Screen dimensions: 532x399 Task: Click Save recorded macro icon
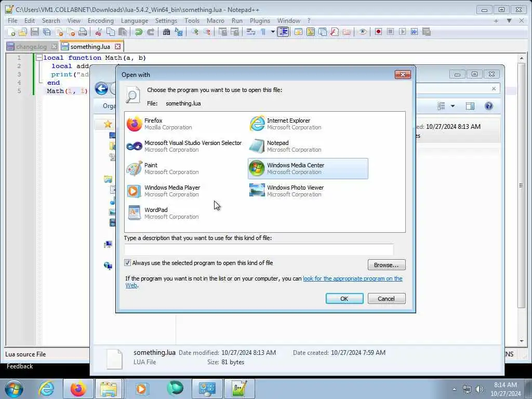[427, 32]
